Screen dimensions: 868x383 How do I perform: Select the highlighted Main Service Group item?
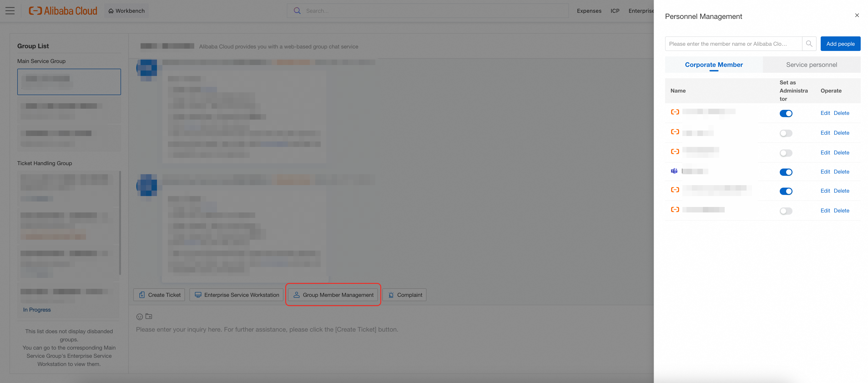pos(69,82)
